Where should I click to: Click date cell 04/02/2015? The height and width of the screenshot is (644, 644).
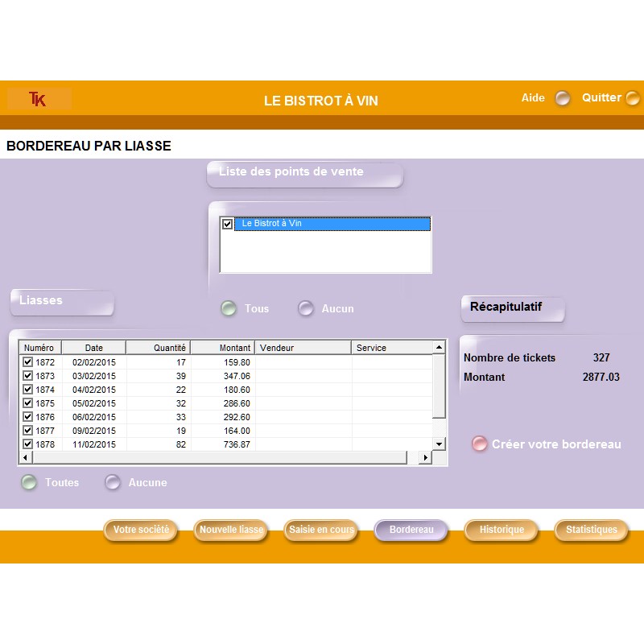pyautogui.click(x=94, y=390)
